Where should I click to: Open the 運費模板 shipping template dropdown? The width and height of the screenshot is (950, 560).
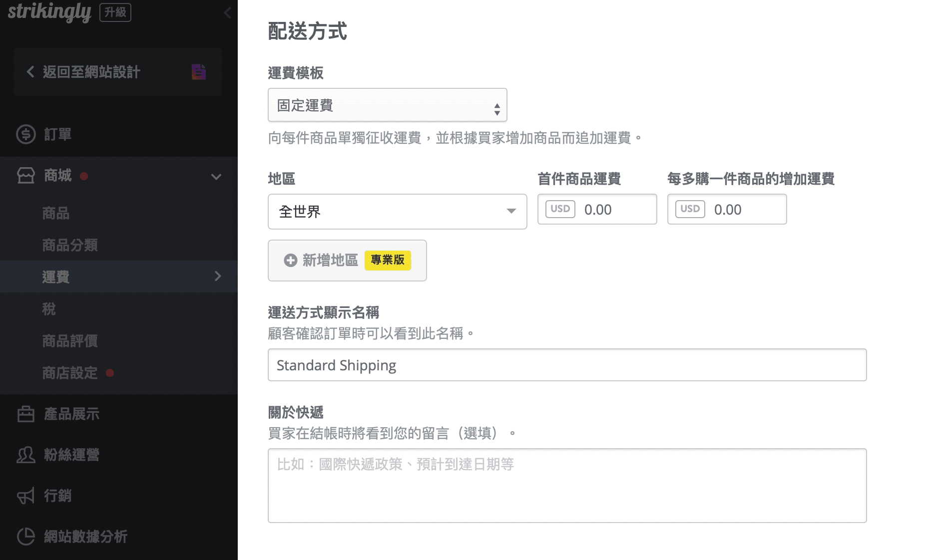(387, 105)
